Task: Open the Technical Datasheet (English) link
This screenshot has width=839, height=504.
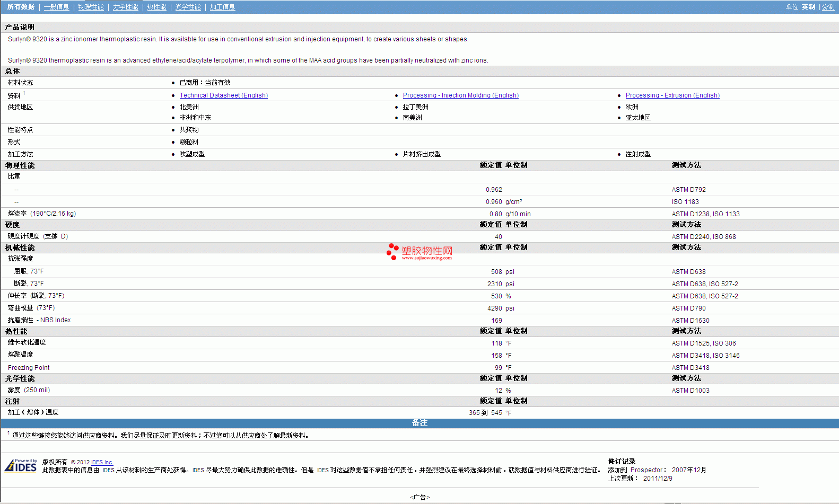Action: click(x=224, y=95)
